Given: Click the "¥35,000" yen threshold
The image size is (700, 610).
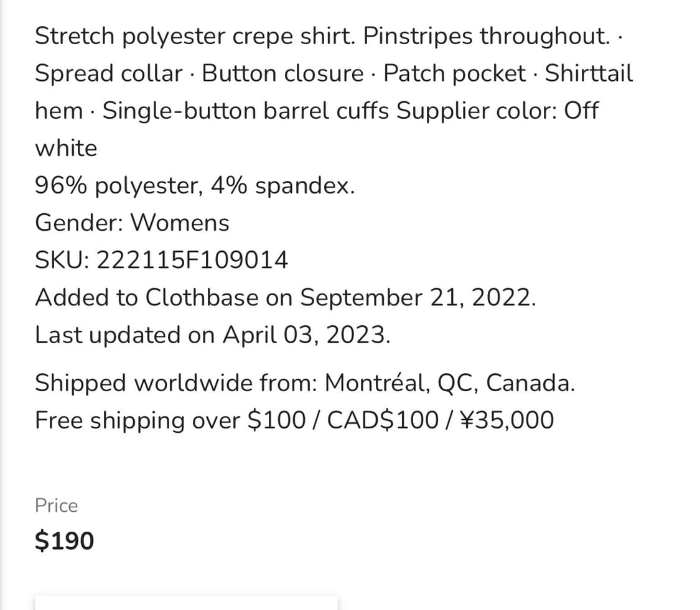Looking at the screenshot, I should point(506,420).
